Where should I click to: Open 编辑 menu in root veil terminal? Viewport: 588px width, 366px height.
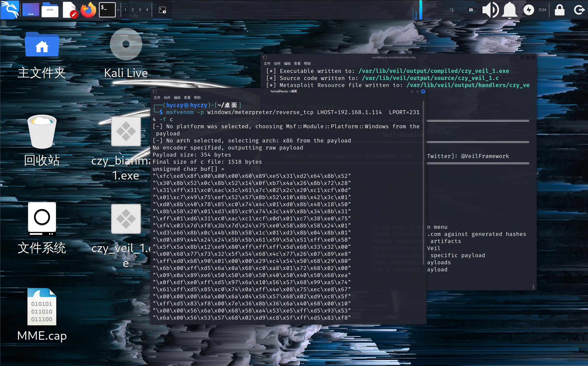(287, 63)
